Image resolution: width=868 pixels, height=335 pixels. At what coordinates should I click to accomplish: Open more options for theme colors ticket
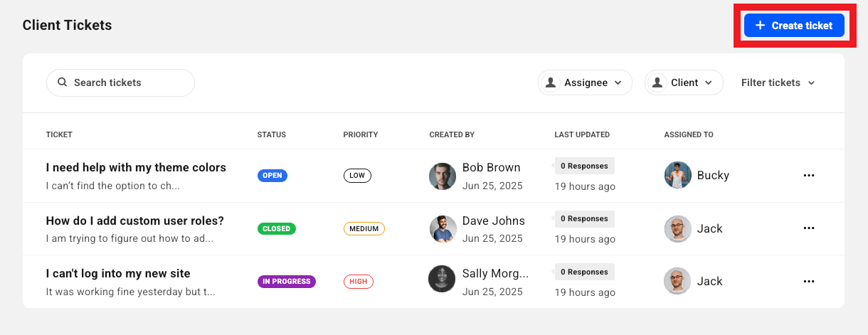[809, 175]
